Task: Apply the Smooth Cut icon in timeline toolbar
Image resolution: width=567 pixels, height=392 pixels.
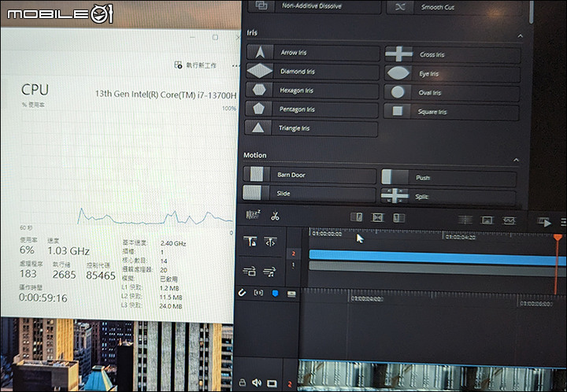Action: point(398,218)
